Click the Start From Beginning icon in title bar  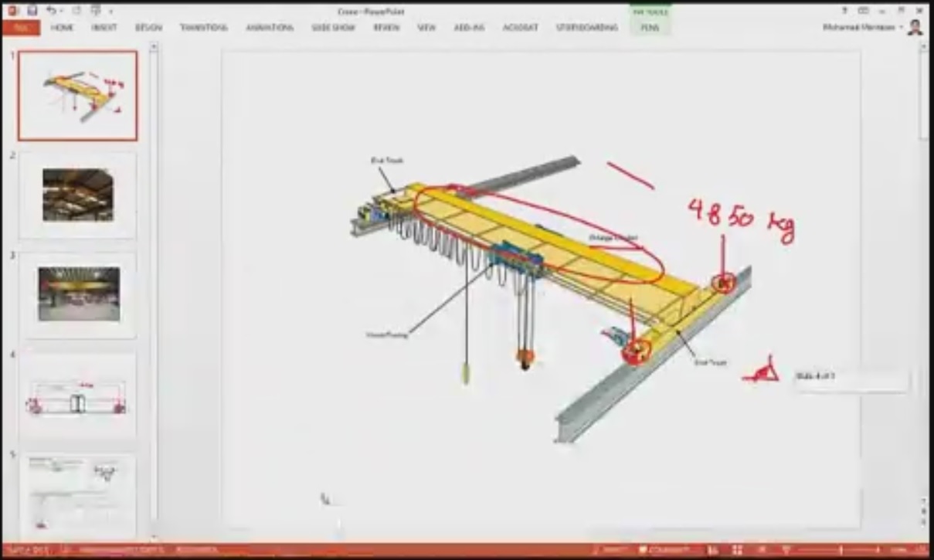click(x=96, y=11)
